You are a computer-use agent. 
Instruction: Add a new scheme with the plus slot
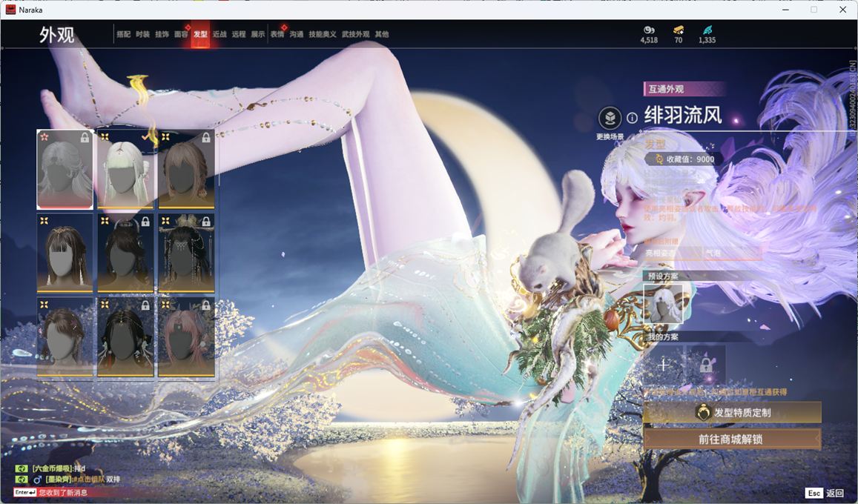pos(663,365)
